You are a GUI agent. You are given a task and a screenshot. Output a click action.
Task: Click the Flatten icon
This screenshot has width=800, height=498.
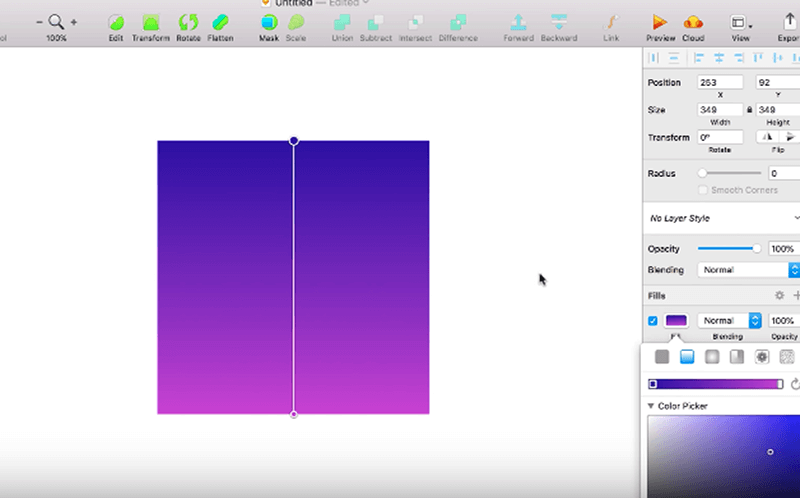point(221,22)
